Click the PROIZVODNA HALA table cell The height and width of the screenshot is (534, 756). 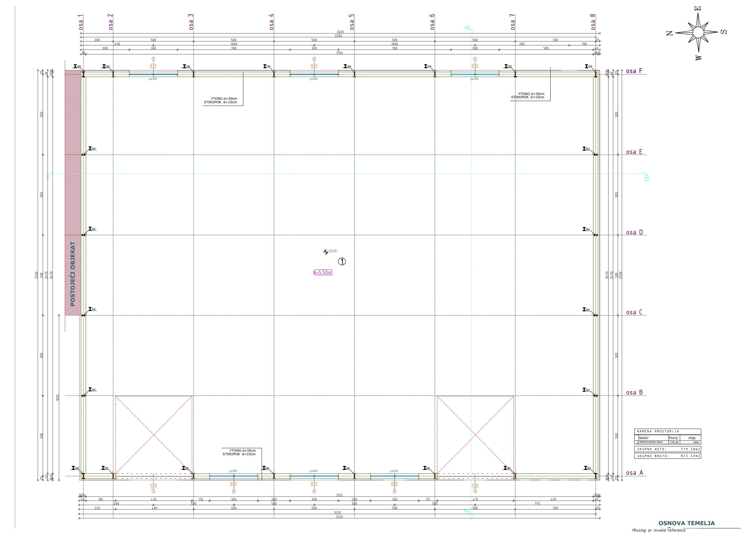click(x=651, y=442)
